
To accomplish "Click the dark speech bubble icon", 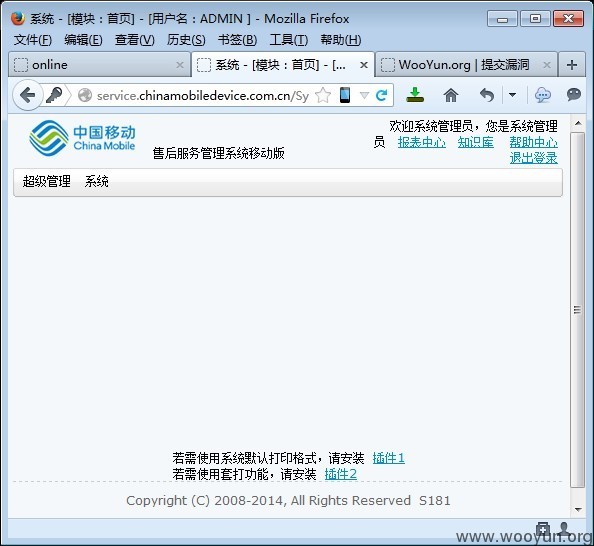I will coord(574,94).
